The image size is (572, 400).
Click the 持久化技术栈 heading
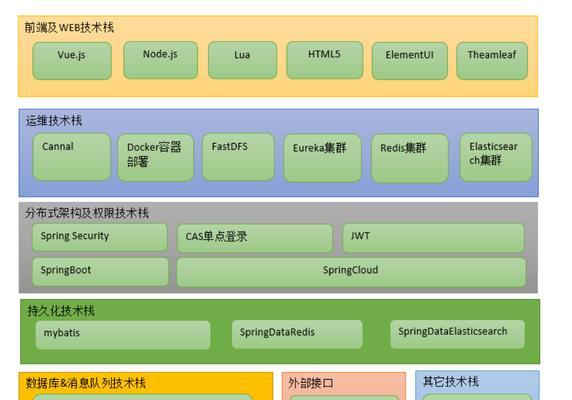(x=61, y=311)
